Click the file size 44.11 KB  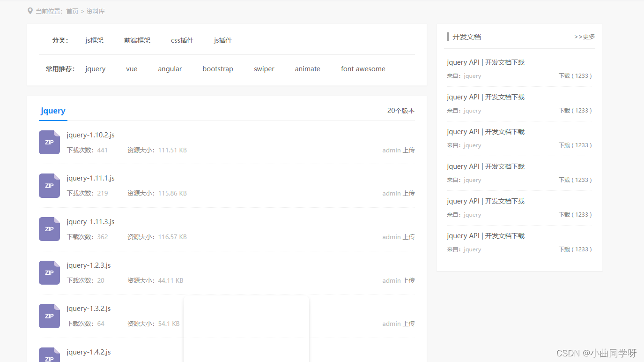[170, 280]
